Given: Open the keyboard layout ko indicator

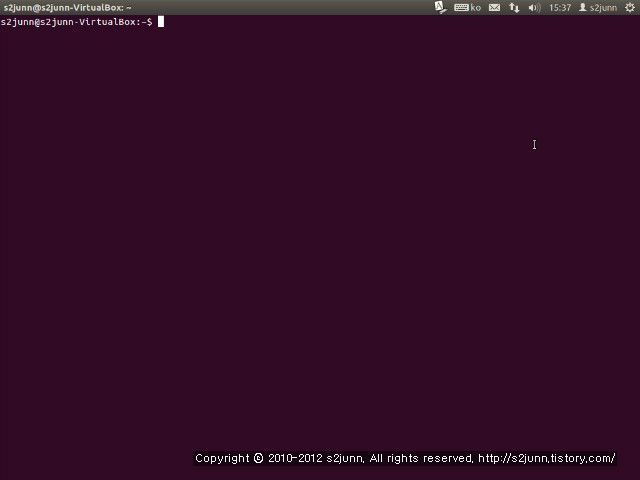Looking at the screenshot, I should 467,7.
